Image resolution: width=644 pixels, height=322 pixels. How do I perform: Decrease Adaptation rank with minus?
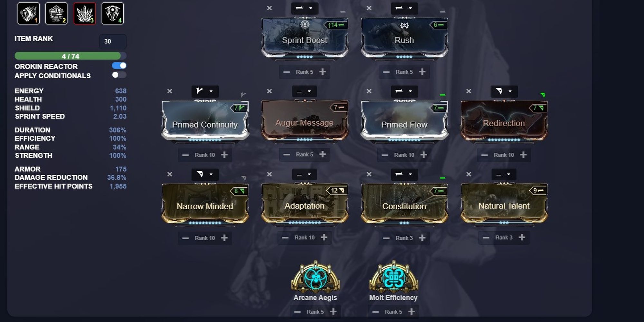click(285, 238)
